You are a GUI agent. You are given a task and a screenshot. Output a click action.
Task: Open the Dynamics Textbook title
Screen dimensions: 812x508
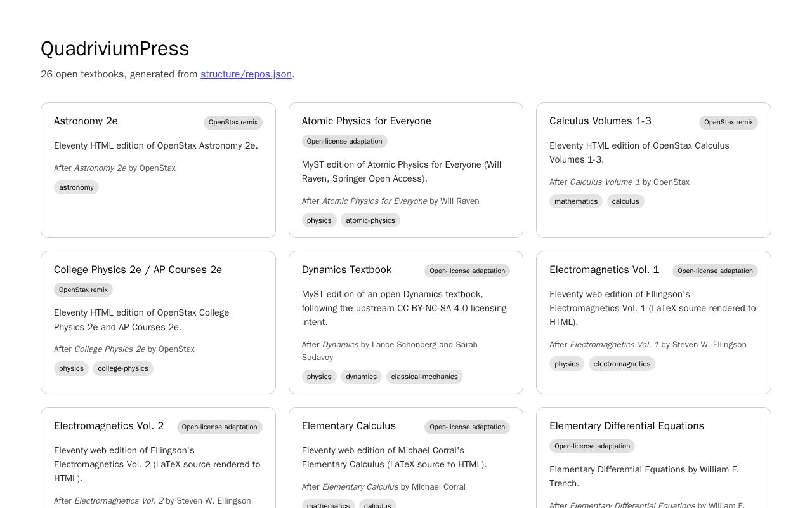(346, 270)
